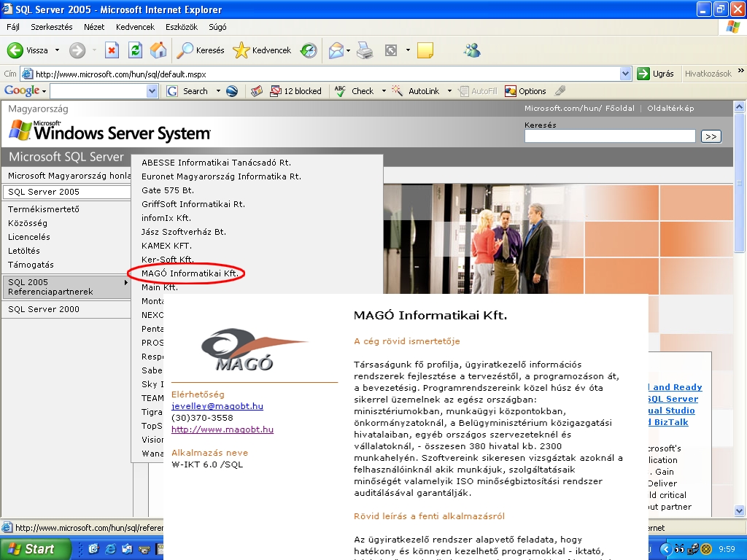This screenshot has height=560, width=747.
Task: Open the Kedvencek favorites star in the toolbar
Action: tap(262, 50)
